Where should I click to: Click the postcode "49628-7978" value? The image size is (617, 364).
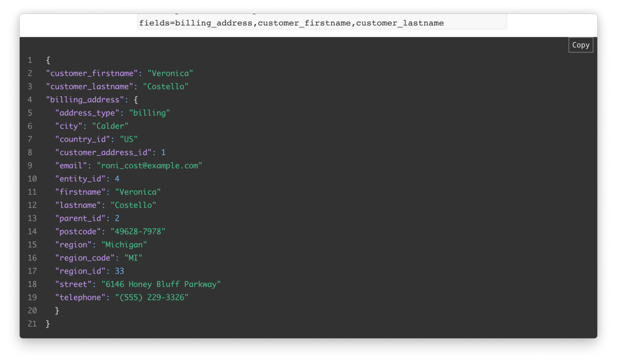[x=138, y=232]
